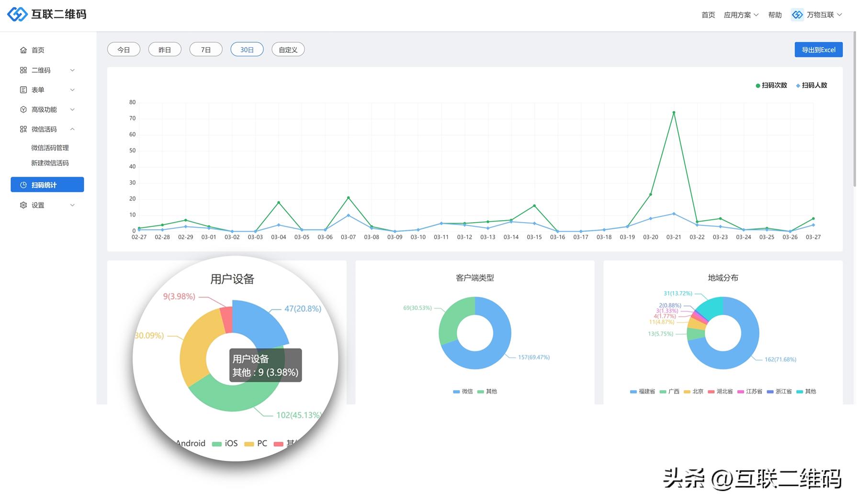
Task: Open the 帮助 link in header
Action: pyautogui.click(x=775, y=15)
